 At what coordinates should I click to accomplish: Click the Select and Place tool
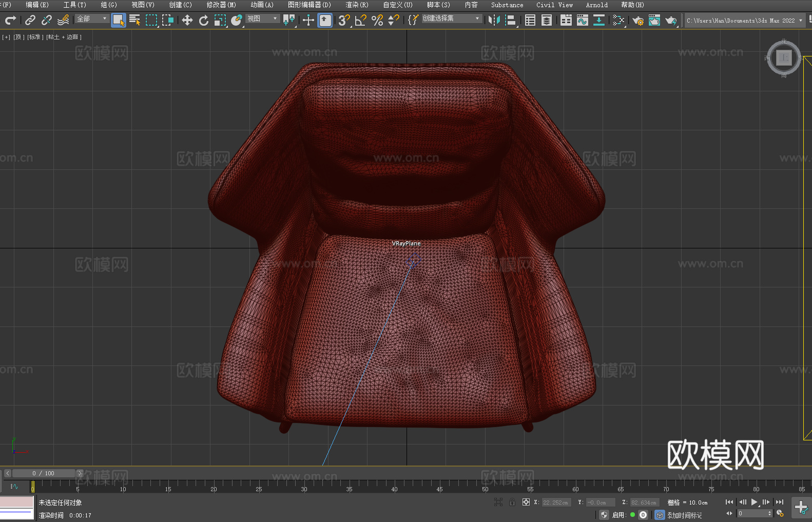[x=237, y=20]
